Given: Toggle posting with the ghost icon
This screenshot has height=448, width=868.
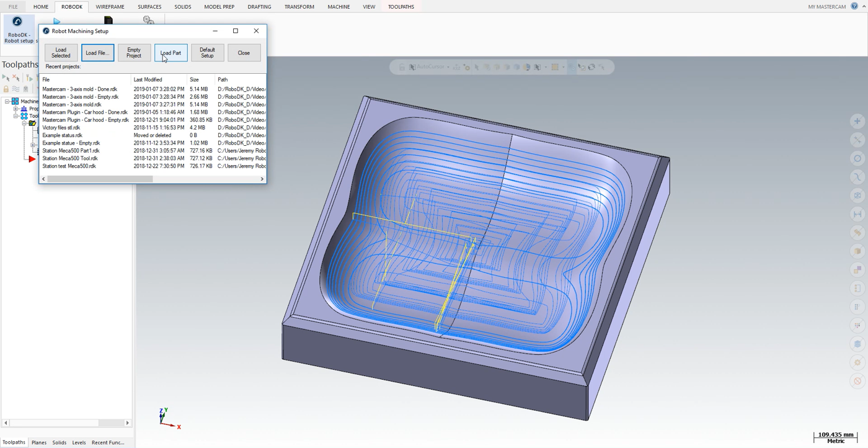Looking at the screenshot, I should point(26,87).
